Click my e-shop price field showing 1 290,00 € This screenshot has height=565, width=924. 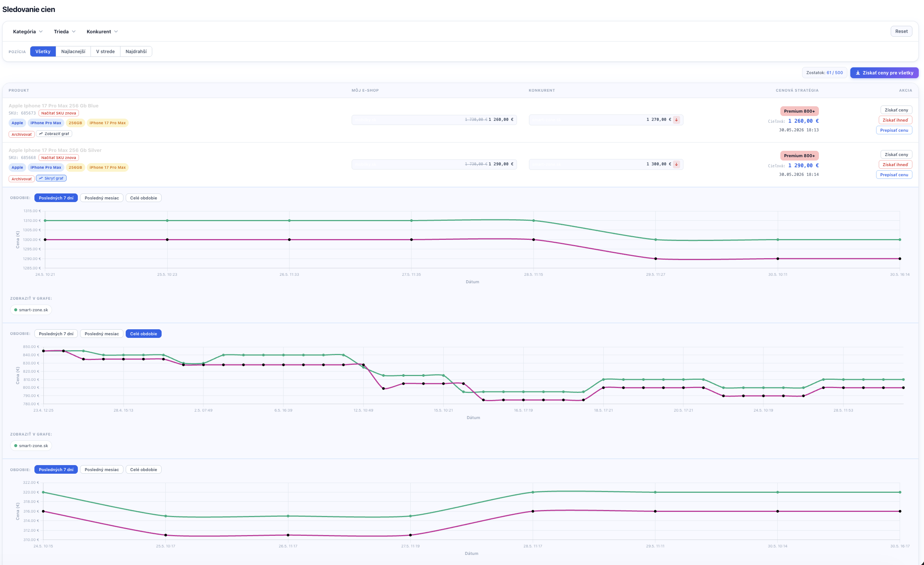tap(434, 164)
